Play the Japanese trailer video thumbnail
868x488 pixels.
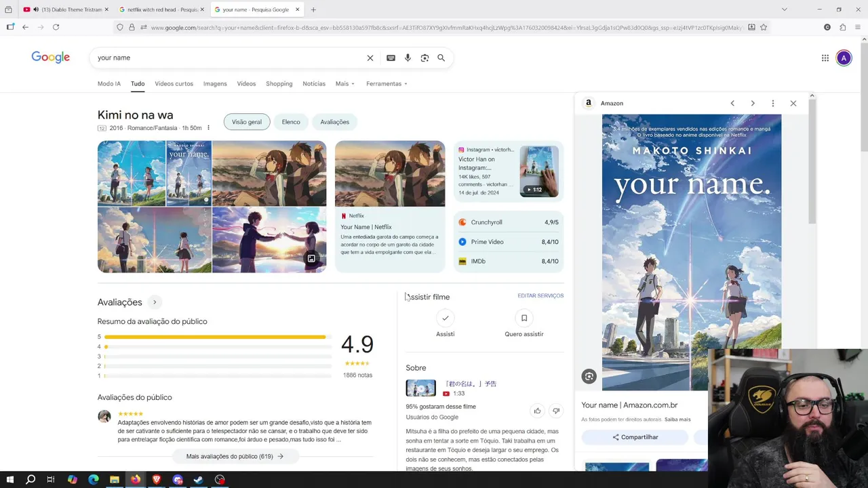point(420,388)
